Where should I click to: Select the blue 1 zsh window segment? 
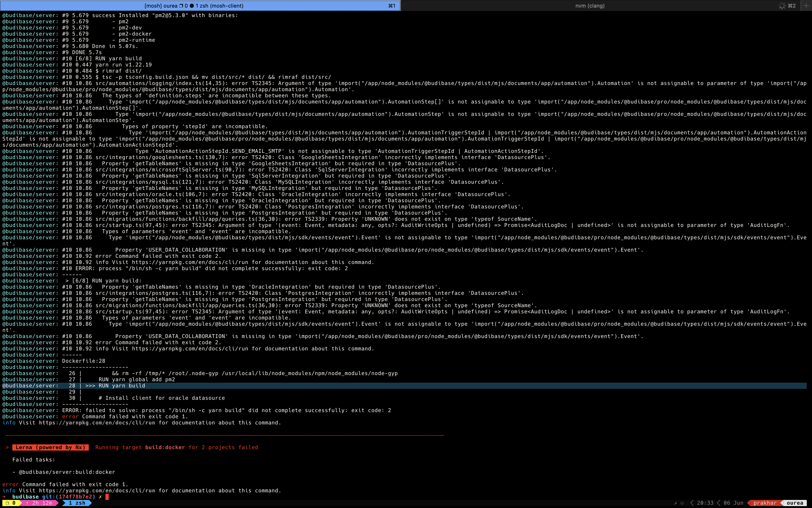[x=77, y=503]
